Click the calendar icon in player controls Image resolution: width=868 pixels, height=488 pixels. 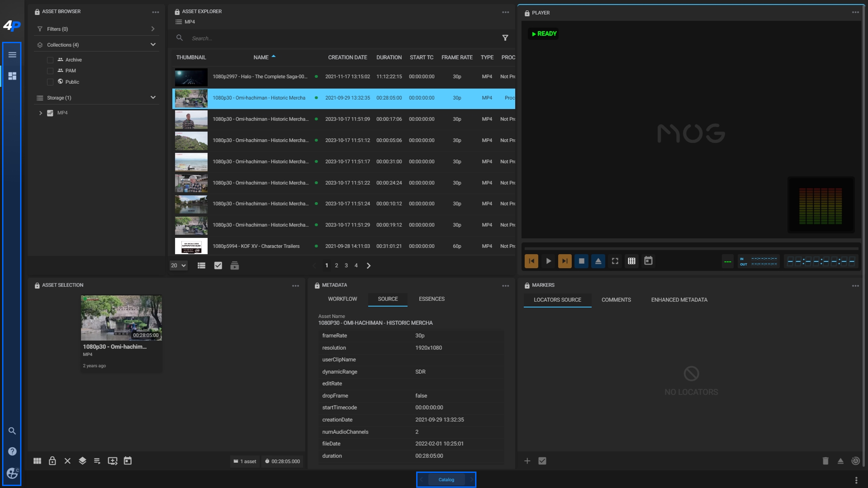click(648, 261)
